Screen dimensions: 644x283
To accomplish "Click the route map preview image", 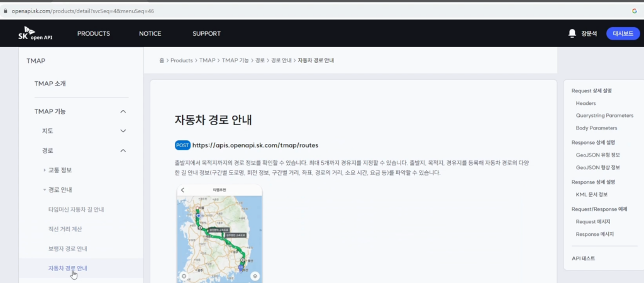I will pos(219,234).
